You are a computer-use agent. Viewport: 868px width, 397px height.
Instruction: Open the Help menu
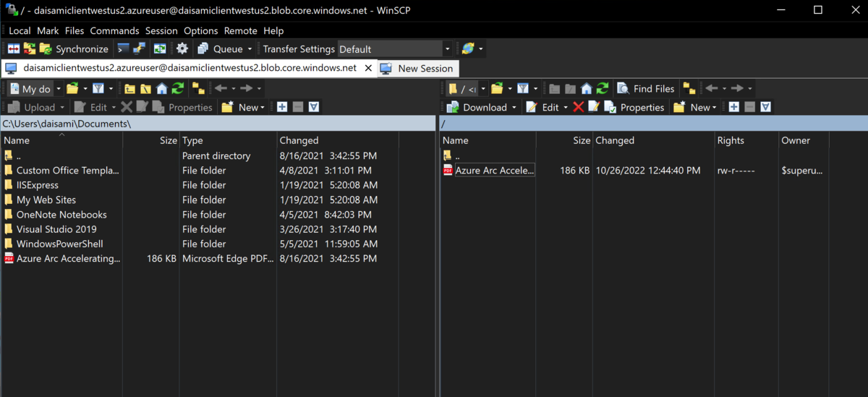point(273,31)
